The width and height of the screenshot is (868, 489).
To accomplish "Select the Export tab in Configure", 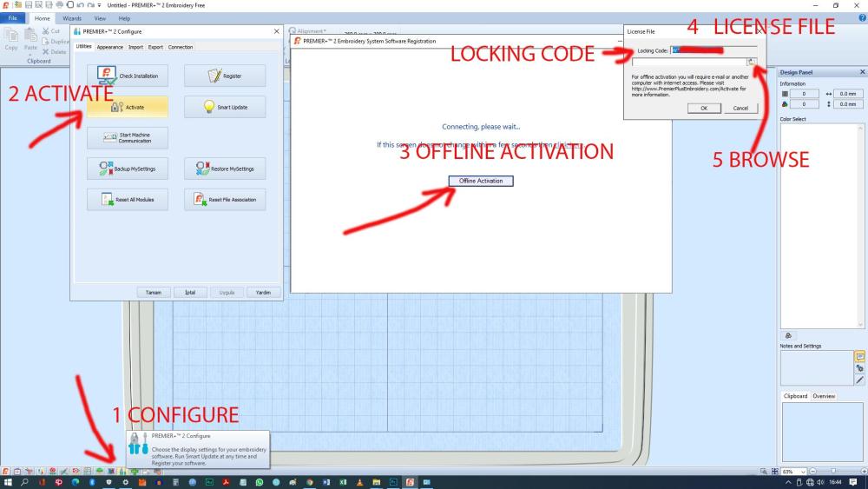I will pos(155,47).
